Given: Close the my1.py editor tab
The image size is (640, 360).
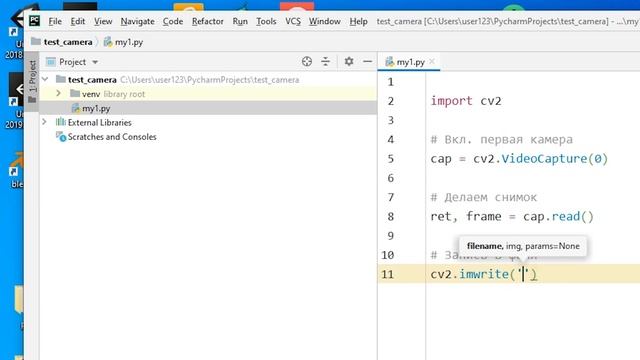Looking at the screenshot, I should coord(432,62).
